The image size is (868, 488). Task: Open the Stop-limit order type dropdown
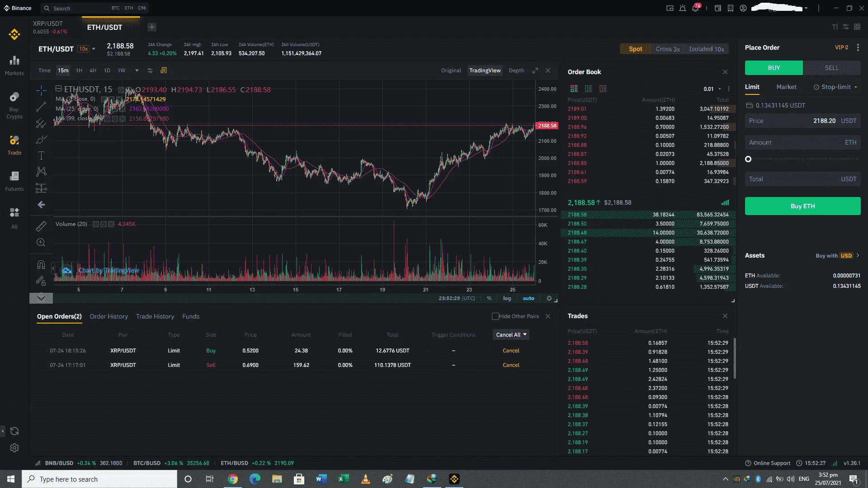tap(835, 87)
